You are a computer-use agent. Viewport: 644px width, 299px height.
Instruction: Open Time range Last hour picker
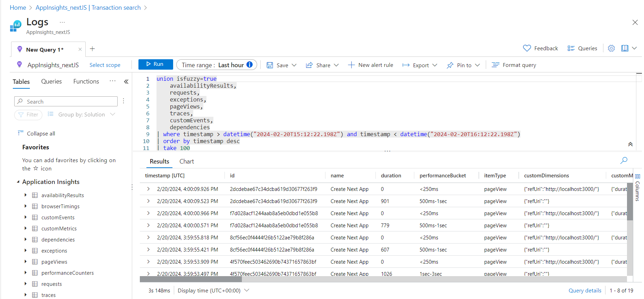(x=217, y=65)
